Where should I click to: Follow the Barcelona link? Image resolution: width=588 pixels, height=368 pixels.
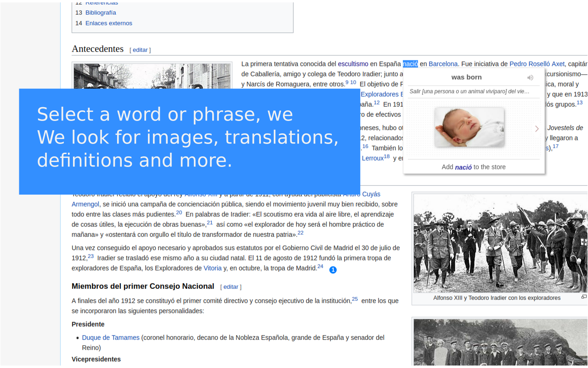pyautogui.click(x=443, y=64)
